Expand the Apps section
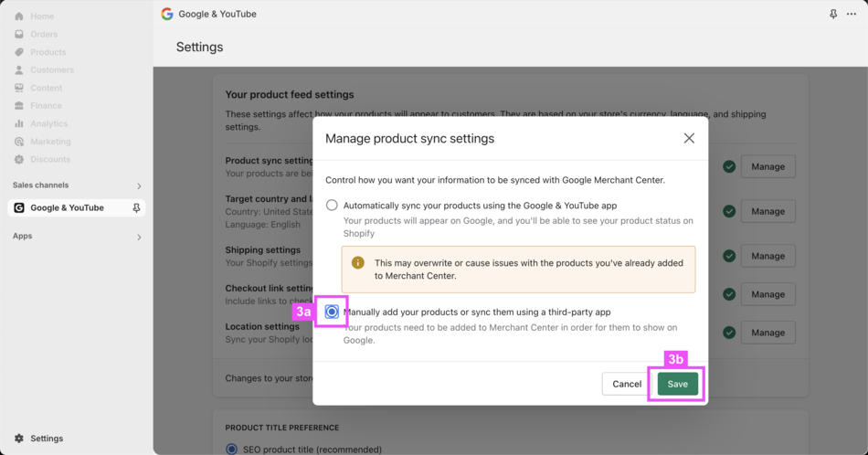Image resolution: width=868 pixels, height=455 pixels. click(x=139, y=237)
